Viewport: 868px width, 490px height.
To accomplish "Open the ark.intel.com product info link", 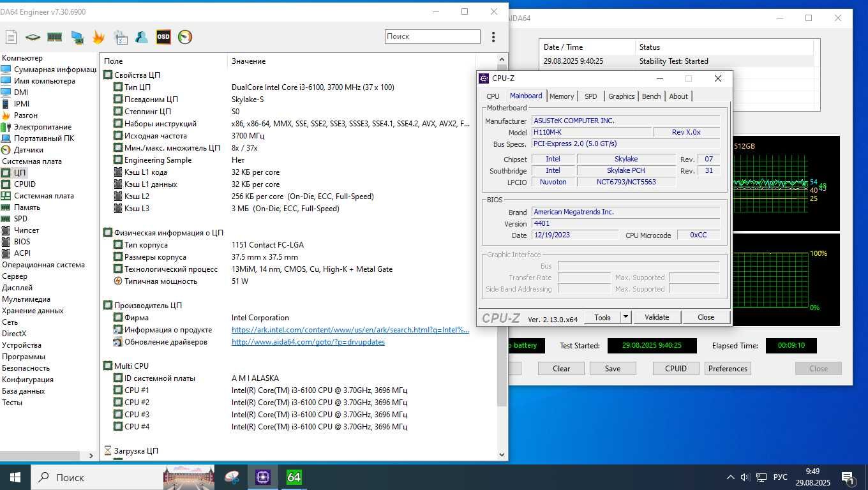I will (350, 330).
